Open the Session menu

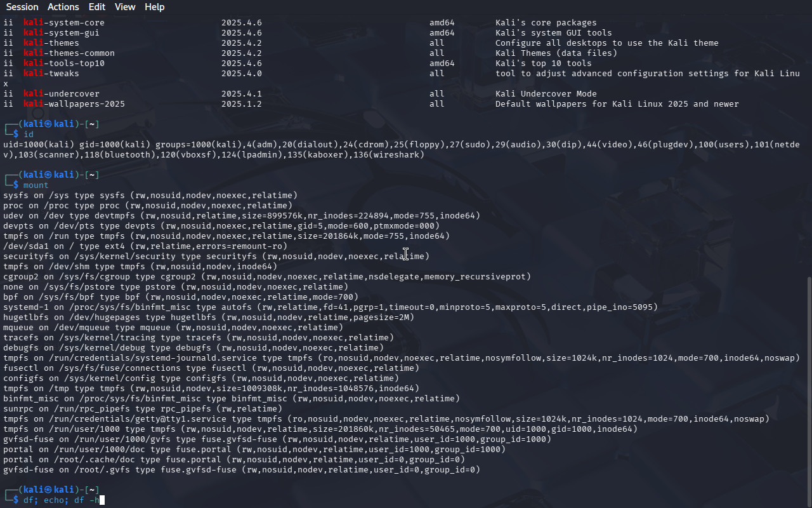22,7
